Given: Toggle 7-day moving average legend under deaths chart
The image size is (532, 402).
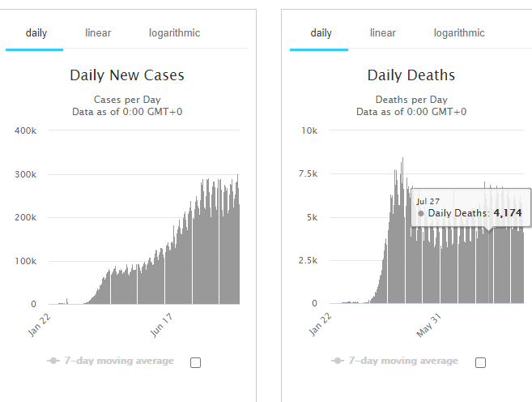Looking at the screenshot, I should point(403,361).
